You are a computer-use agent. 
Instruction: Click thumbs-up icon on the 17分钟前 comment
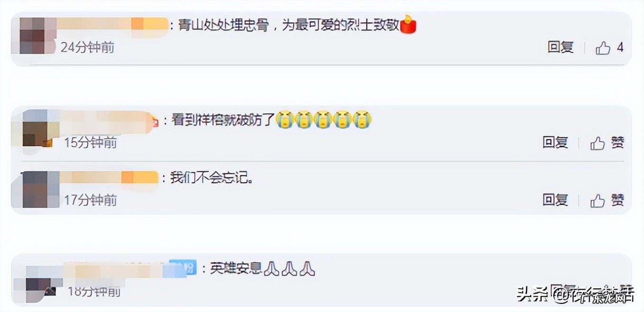pos(598,201)
